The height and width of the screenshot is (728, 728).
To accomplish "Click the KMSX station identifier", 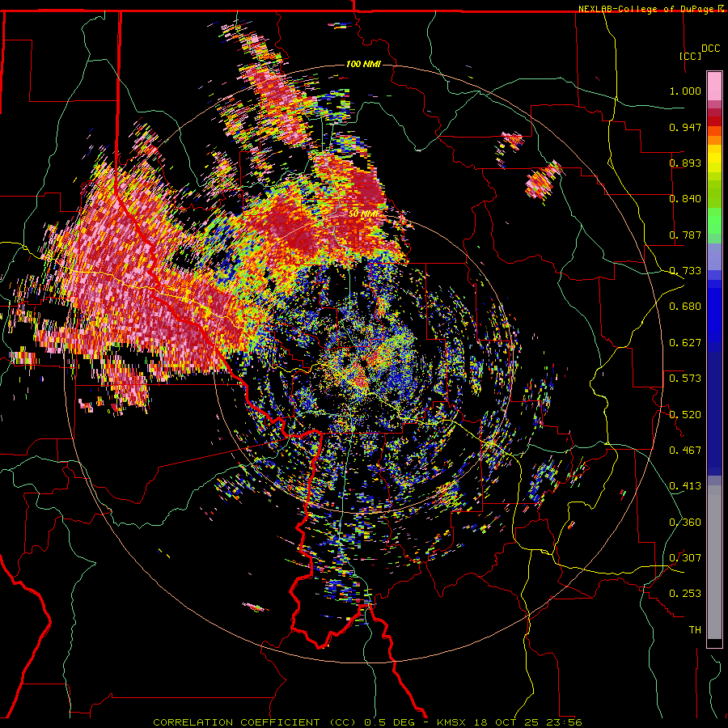I will (x=451, y=722).
